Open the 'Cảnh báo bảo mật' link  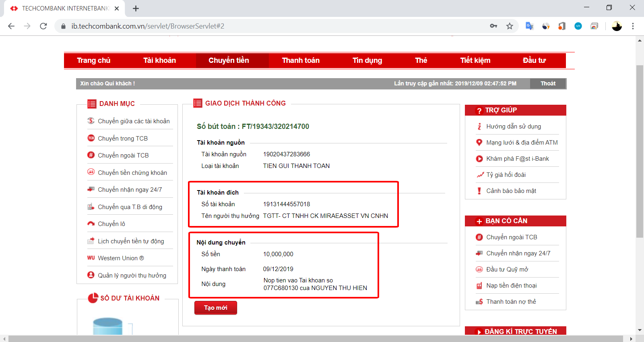(511, 191)
